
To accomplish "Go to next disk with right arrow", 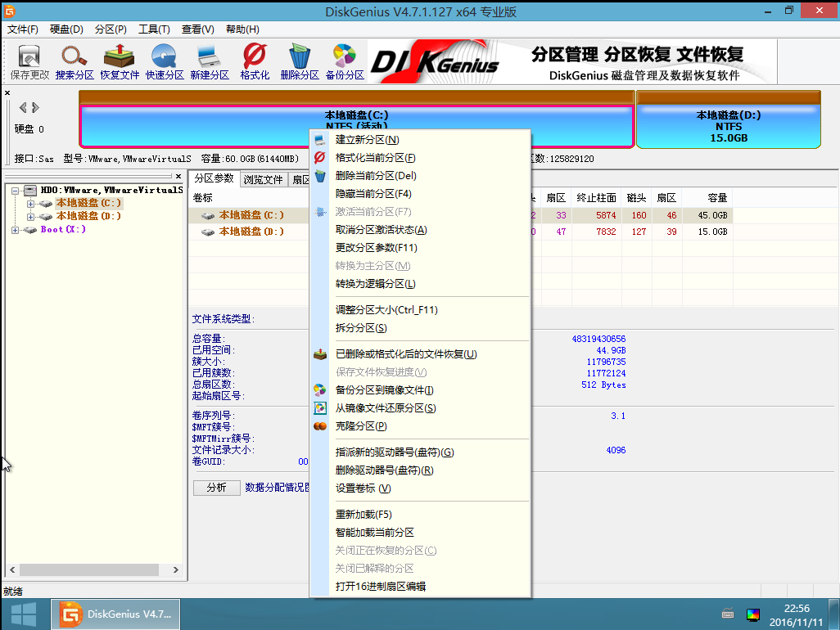I will (35, 107).
